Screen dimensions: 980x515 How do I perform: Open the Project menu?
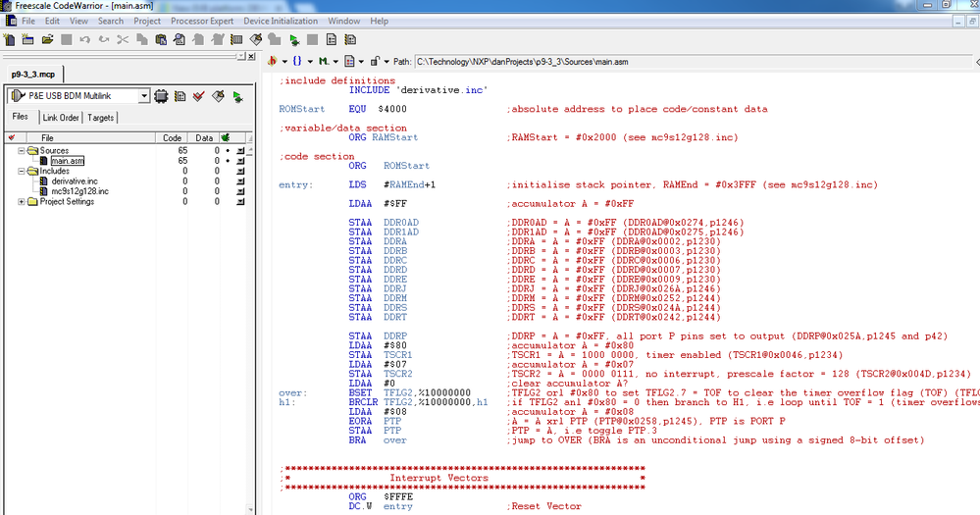147,21
